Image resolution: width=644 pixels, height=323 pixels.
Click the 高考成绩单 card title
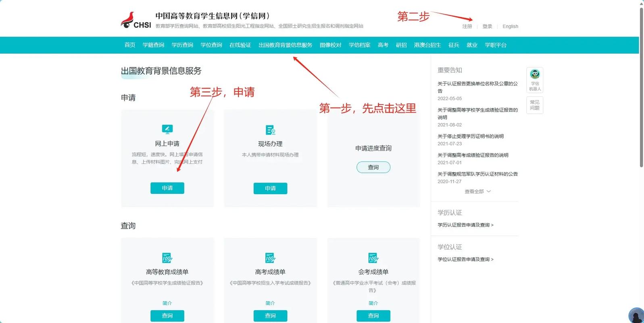[270, 272]
